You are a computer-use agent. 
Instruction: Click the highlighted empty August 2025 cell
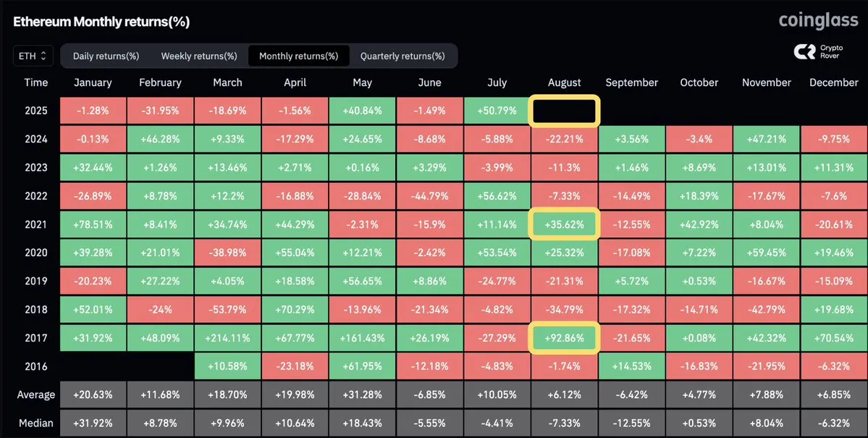pos(564,111)
